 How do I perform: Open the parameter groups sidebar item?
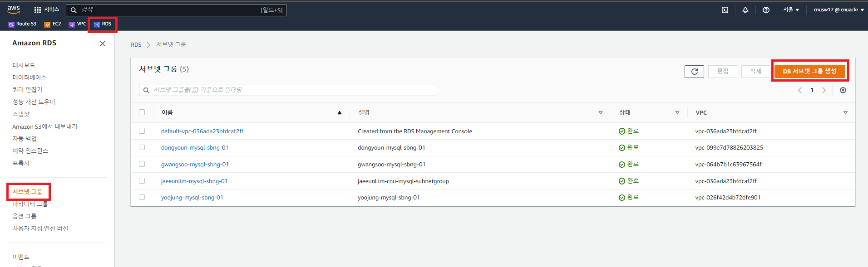pyautogui.click(x=30, y=204)
